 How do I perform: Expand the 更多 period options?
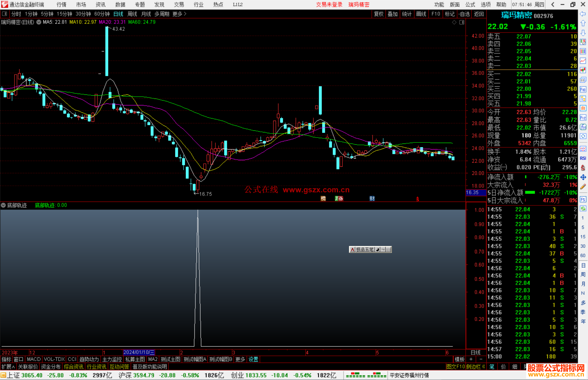pos(179,14)
